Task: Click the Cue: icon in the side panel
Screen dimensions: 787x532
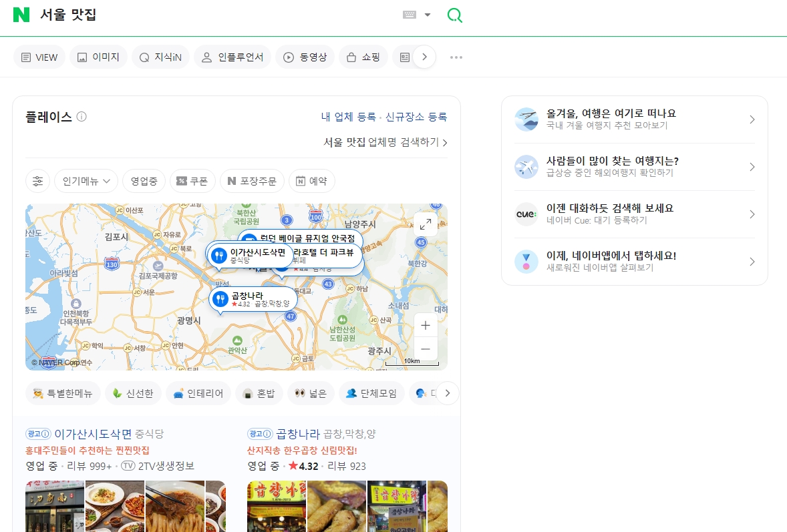Action: pyautogui.click(x=526, y=214)
